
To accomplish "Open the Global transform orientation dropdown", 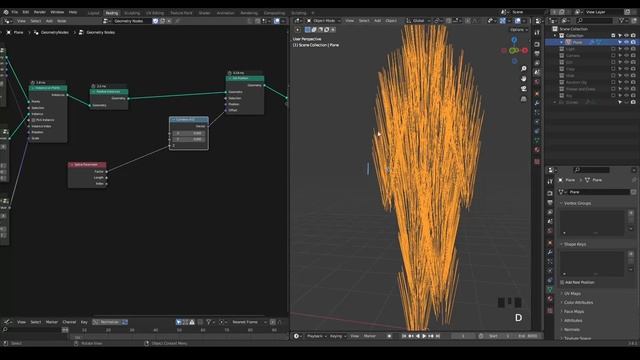I will pos(418,20).
